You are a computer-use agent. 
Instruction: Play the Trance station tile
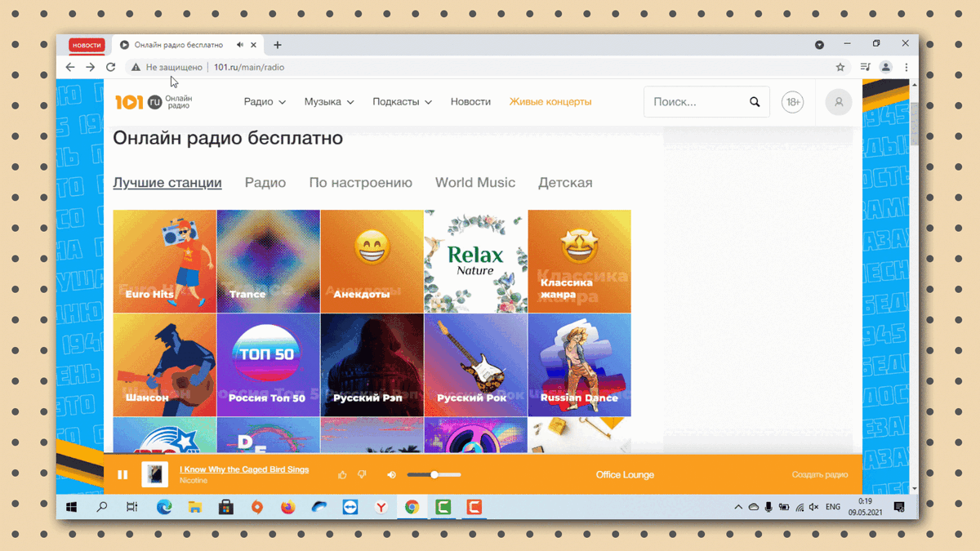269,261
